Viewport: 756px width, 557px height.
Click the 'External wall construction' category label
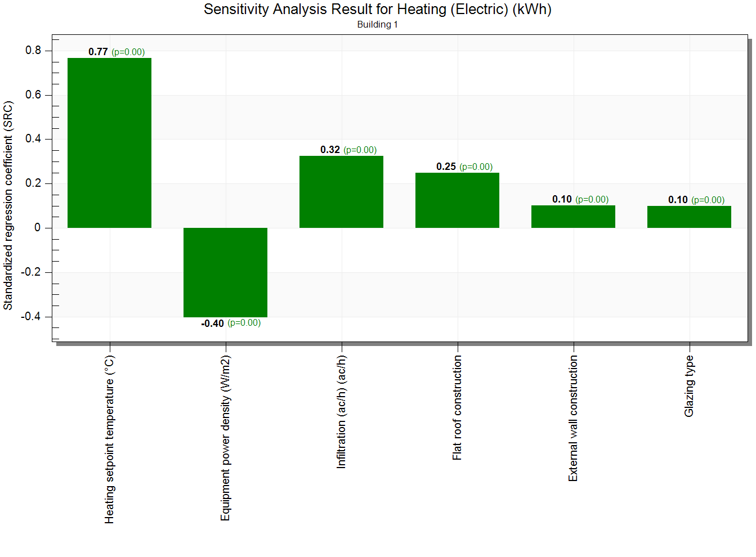click(x=573, y=418)
